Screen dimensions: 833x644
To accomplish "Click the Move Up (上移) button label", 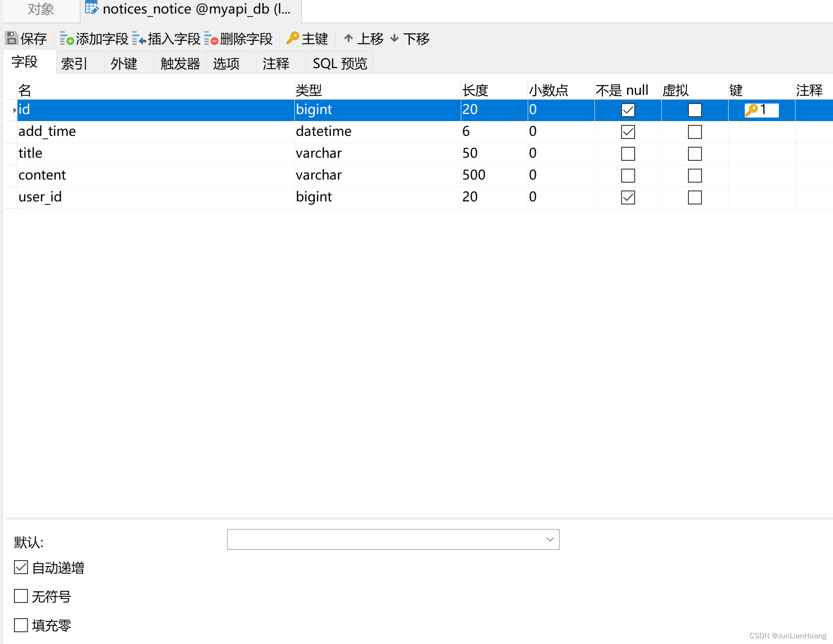I will point(371,39).
